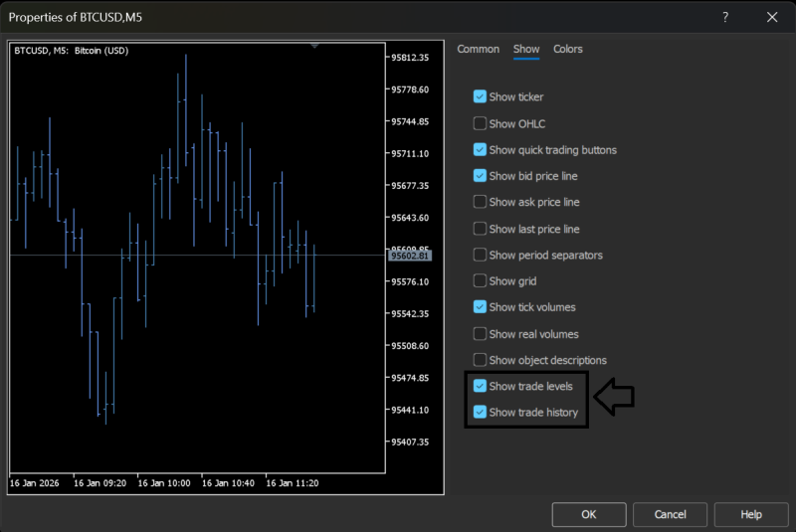This screenshot has height=532, width=796.
Task: Click the Cancel button
Action: 670,514
